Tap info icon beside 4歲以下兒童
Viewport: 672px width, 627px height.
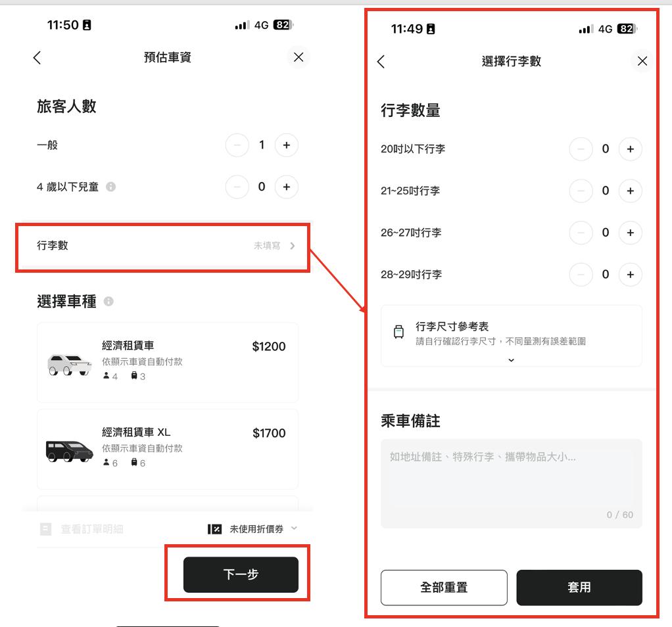[110, 187]
